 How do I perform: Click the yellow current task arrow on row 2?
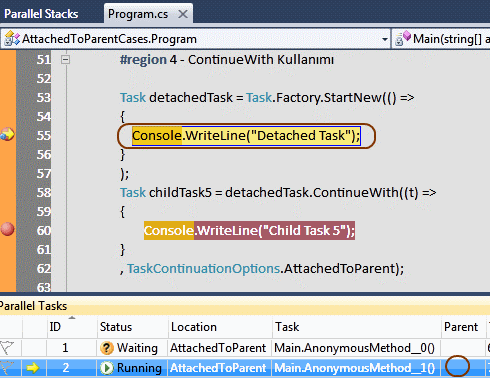click(33, 368)
